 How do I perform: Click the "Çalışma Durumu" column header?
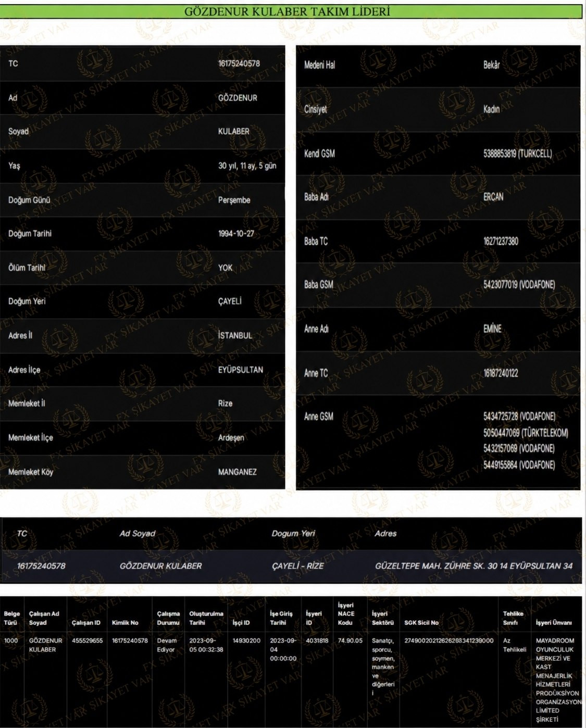coord(168,618)
